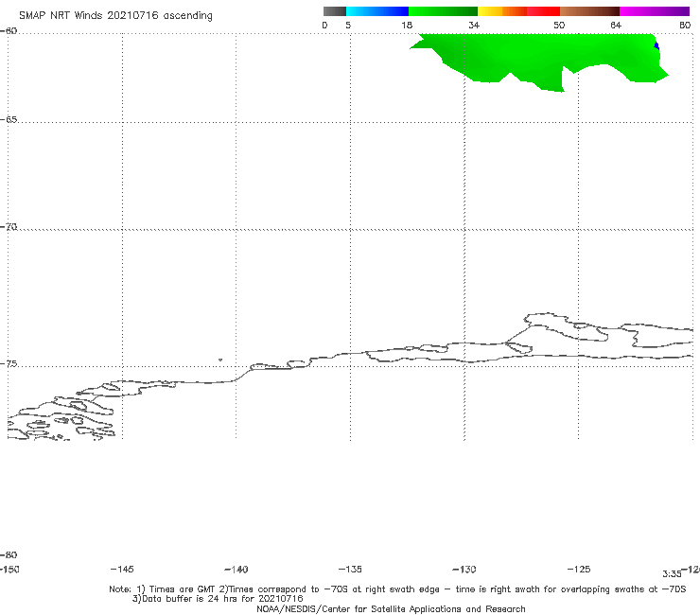Viewport: 700px width, 615px height.
Task: Click the magenta-purple 64–80 color bar segment
Action: pos(655,11)
